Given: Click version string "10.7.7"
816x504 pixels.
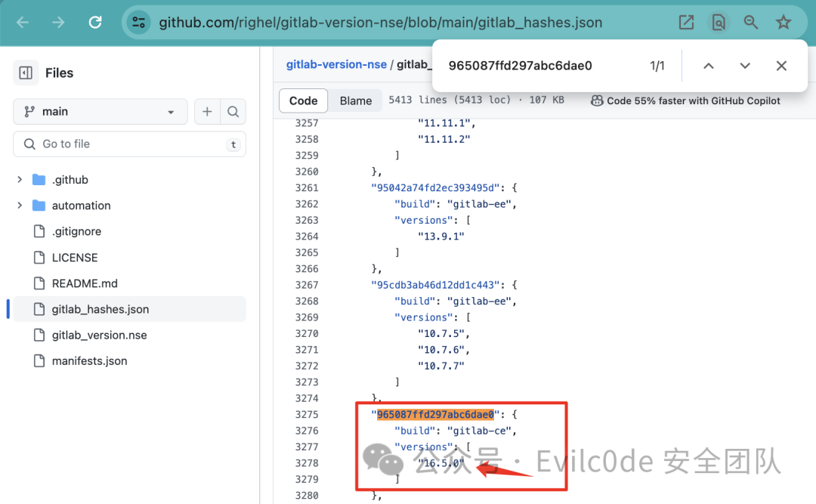Looking at the screenshot, I should (440, 366).
